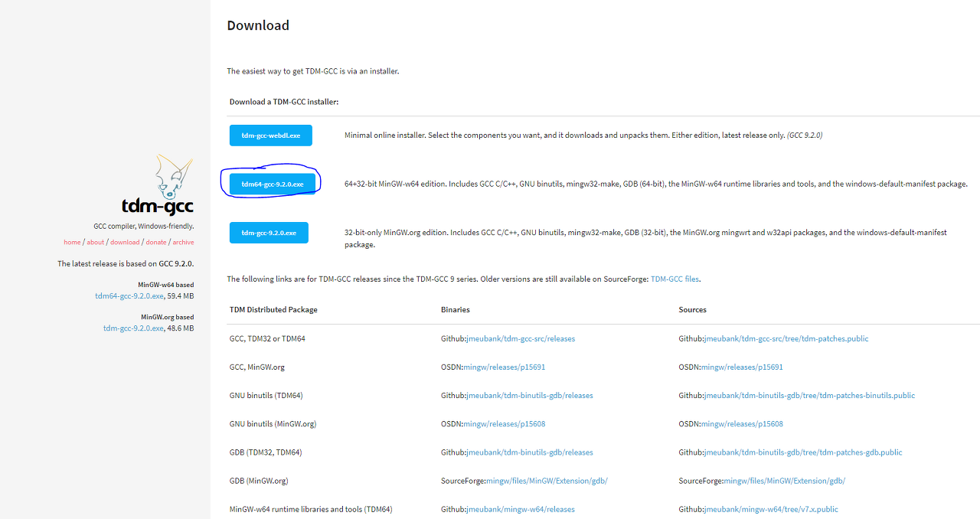Open jmeubank/mingw-w64/tree/v7.x.public sources link
Viewport: 980px width, 519px height.
770,509
